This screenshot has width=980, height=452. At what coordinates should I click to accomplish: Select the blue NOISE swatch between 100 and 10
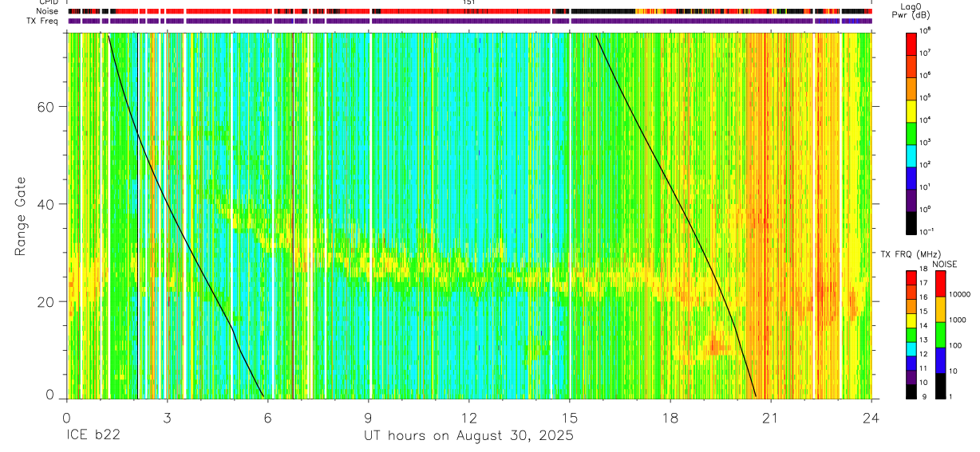coord(939,360)
